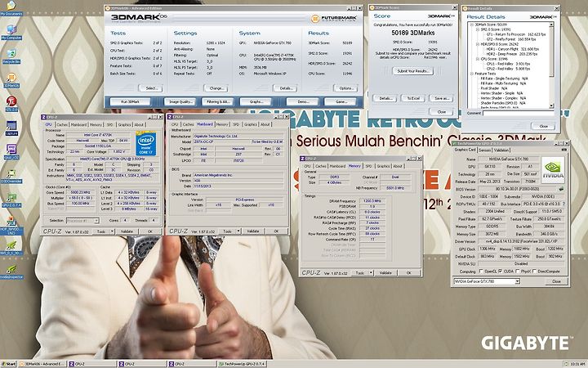Open the Recycle Bin desktop icon

click(x=11, y=56)
